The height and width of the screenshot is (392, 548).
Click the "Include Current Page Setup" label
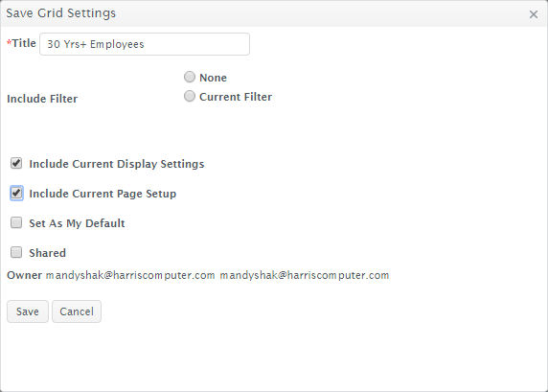coord(103,194)
